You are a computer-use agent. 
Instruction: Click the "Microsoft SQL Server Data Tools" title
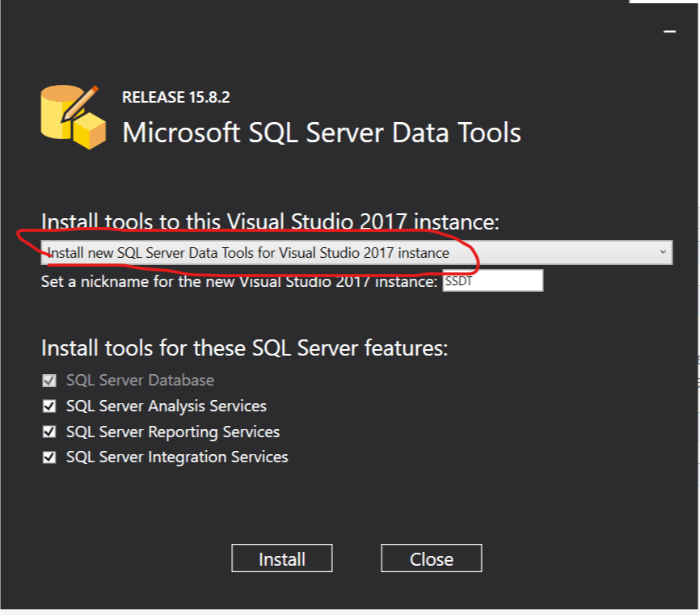[321, 133]
